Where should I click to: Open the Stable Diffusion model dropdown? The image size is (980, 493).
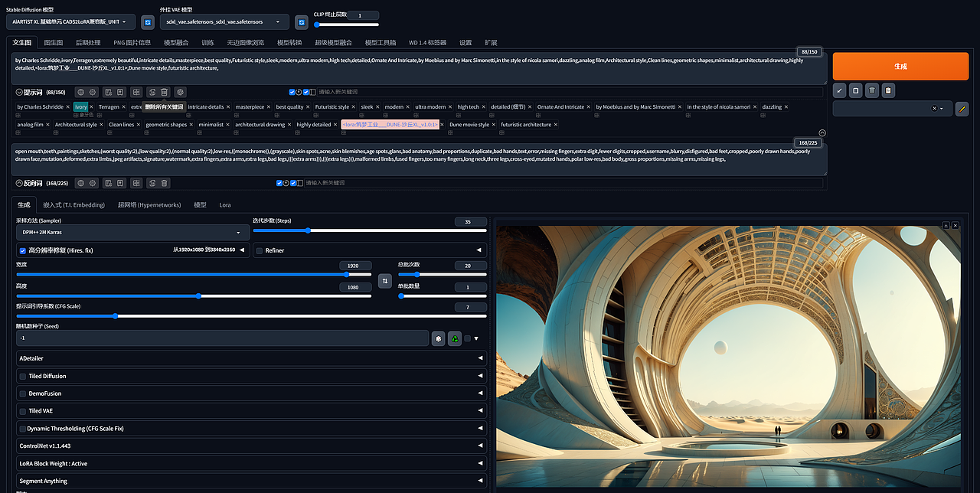tap(71, 22)
